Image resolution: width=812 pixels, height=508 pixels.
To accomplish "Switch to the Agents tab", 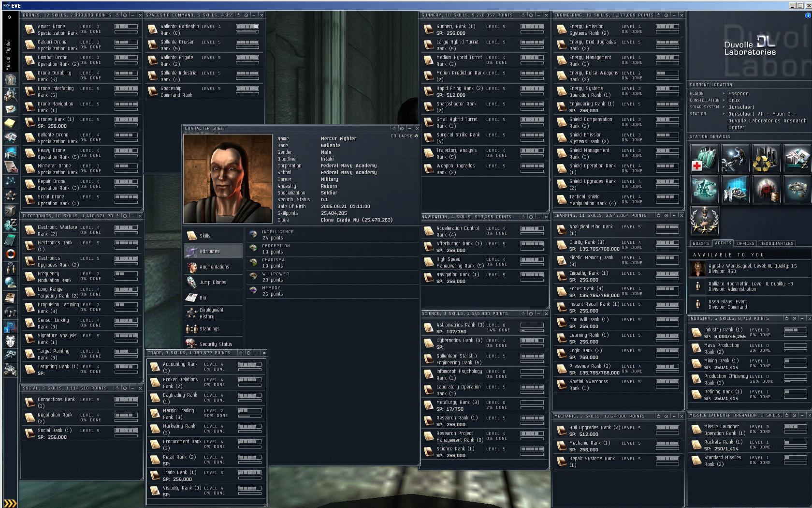I will [723, 243].
